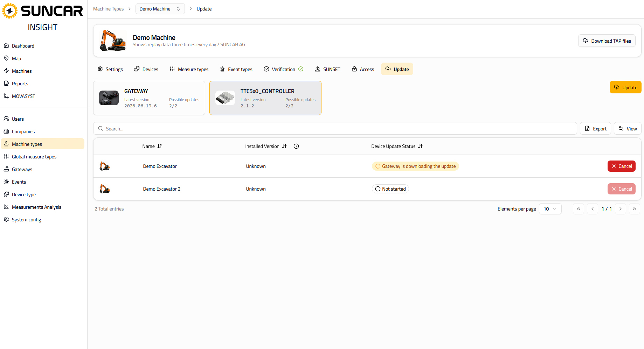Click the green Verification check icon
This screenshot has height=349, width=644.
coord(301,69)
